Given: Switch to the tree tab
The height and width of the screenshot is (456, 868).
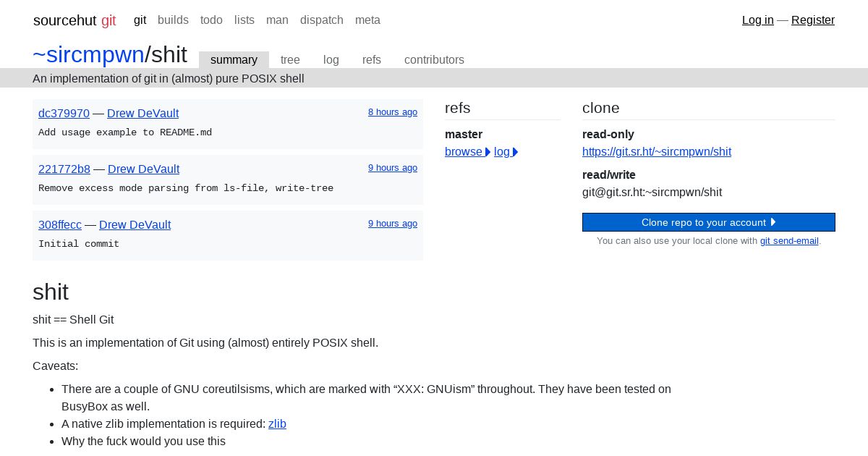Looking at the screenshot, I should (290, 60).
